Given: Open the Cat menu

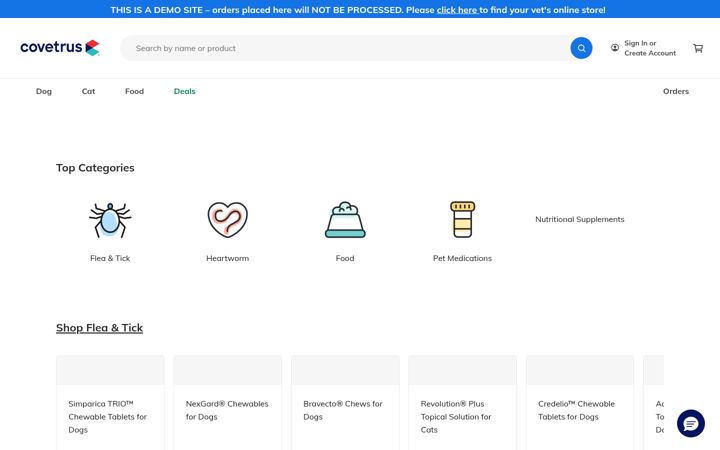Looking at the screenshot, I should (x=88, y=91).
